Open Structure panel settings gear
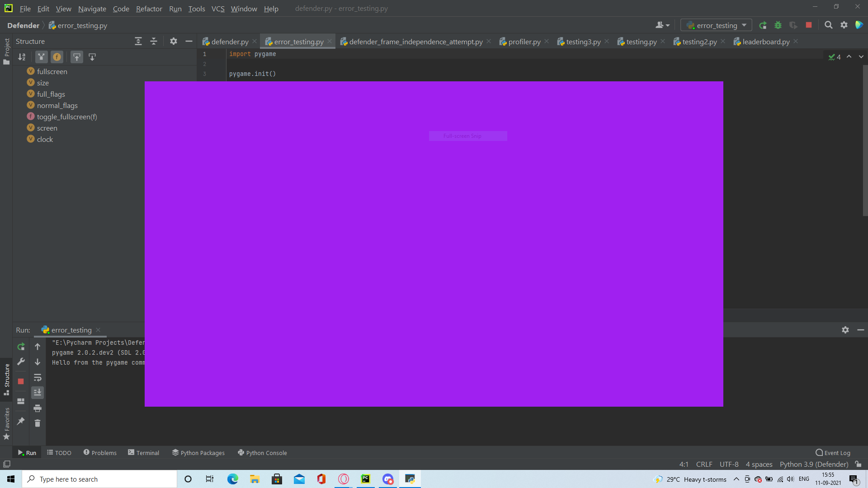The image size is (868, 488). [173, 41]
